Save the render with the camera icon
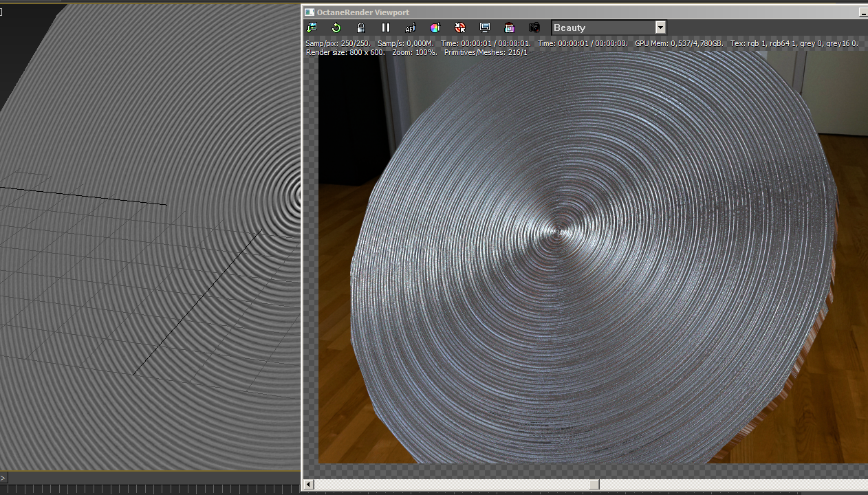This screenshot has width=868, height=495. (534, 27)
